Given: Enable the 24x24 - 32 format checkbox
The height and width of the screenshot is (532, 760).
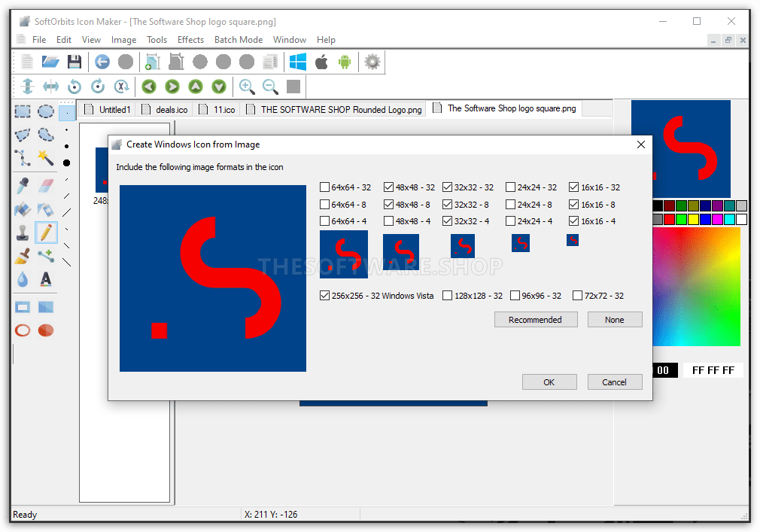Looking at the screenshot, I should [510, 187].
